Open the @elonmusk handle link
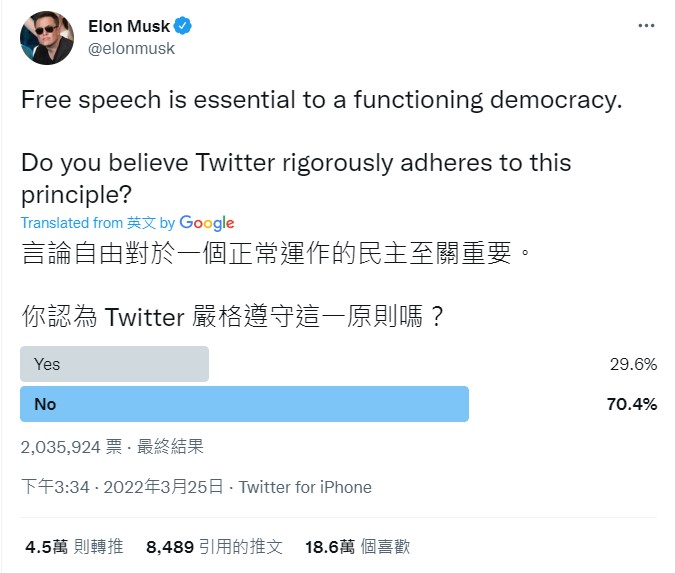Viewport: 675px width, 573px height. click(x=131, y=48)
